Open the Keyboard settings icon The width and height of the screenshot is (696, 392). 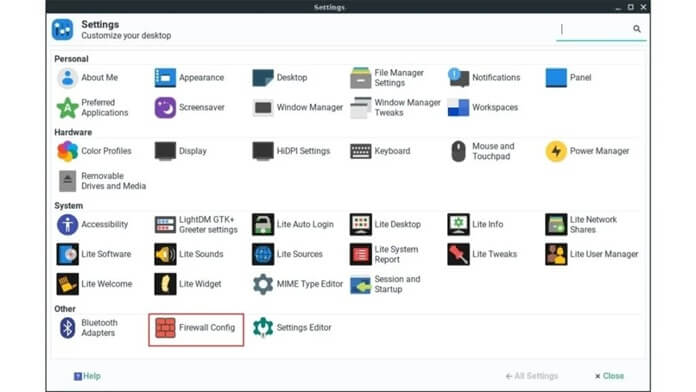coord(360,151)
